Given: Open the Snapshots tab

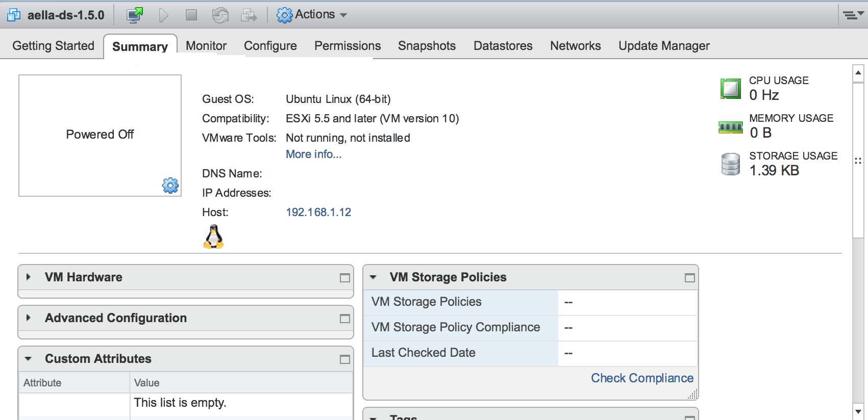Looking at the screenshot, I should (427, 46).
